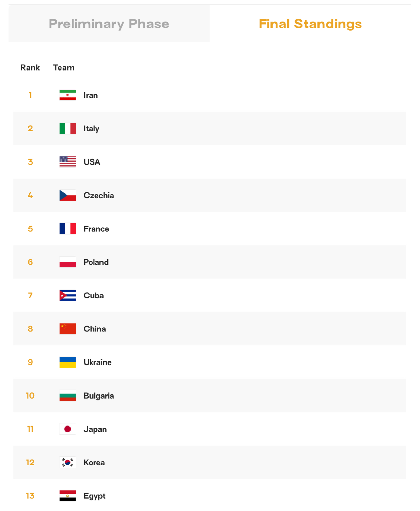The height and width of the screenshot is (511, 420).
Task: Click the Egypt flag icon
Action: tap(67, 496)
